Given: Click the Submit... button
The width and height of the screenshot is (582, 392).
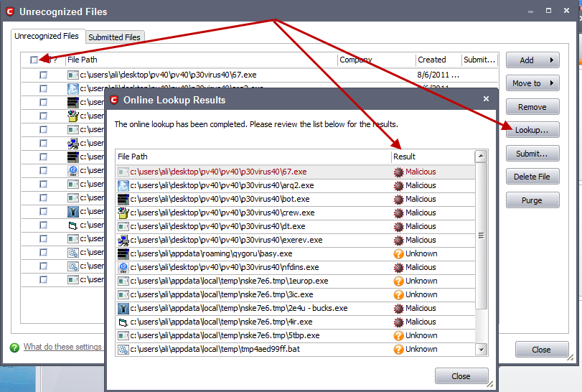Looking at the screenshot, I should pyautogui.click(x=532, y=154).
